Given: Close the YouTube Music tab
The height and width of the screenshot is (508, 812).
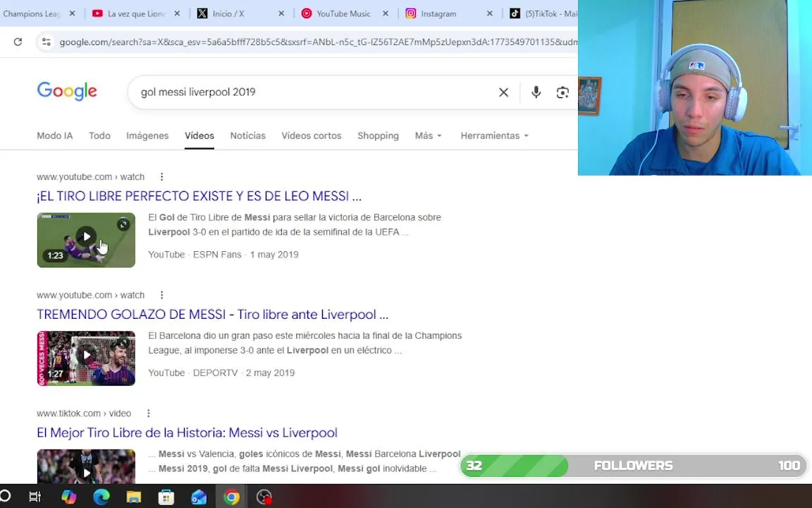Looking at the screenshot, I should point(386,13).
